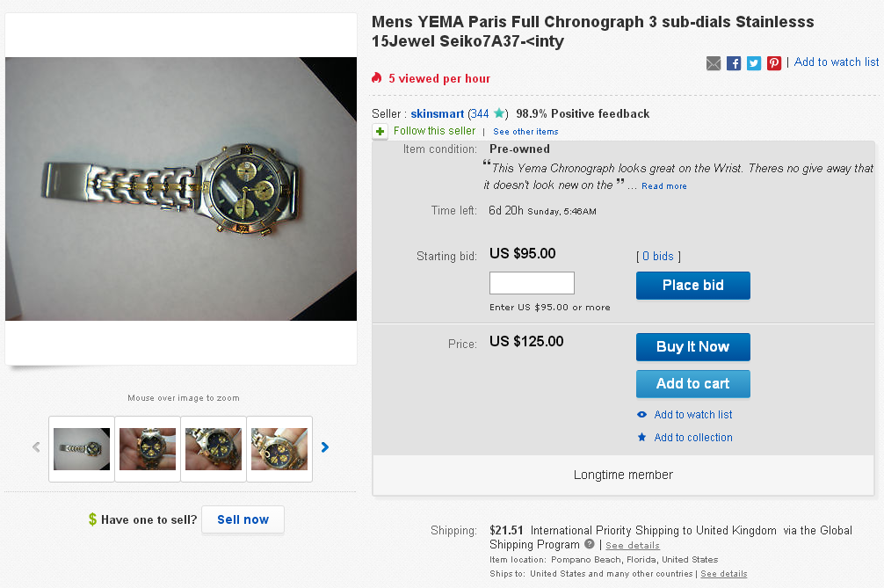
Task: Select the fourth watch thumbnail
Action: coord(279,449)
